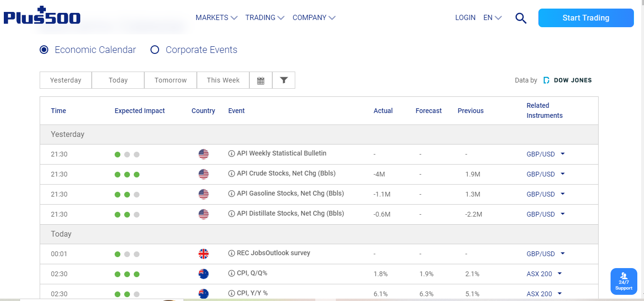Click the Related Instruments column header
The height and width of the screenshot is (301, 644).
click(x=545, y=111)
